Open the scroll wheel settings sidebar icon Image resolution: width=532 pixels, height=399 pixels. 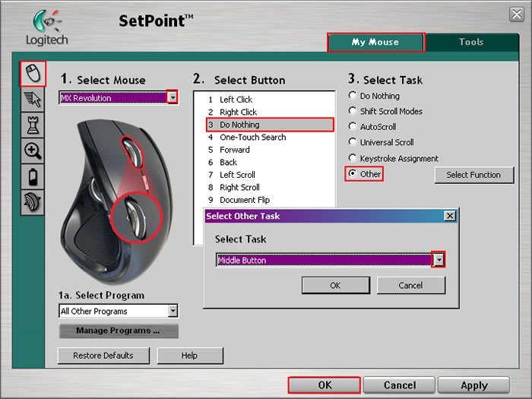point(33,202)
